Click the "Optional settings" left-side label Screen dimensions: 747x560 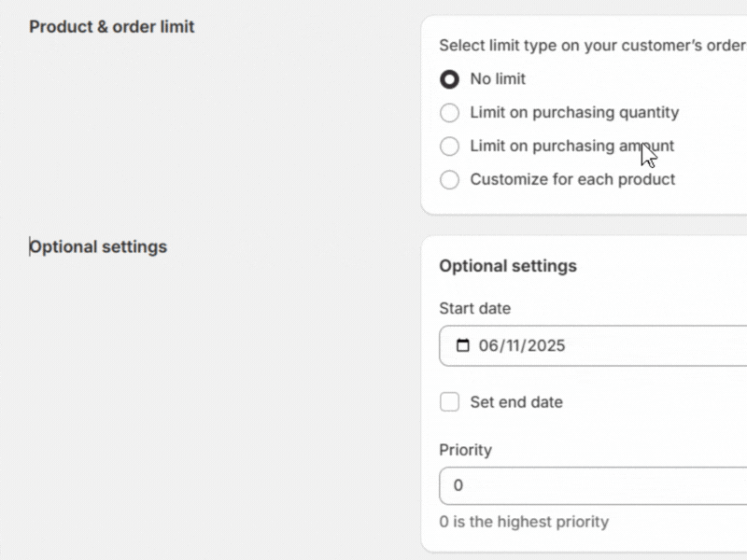97,246
